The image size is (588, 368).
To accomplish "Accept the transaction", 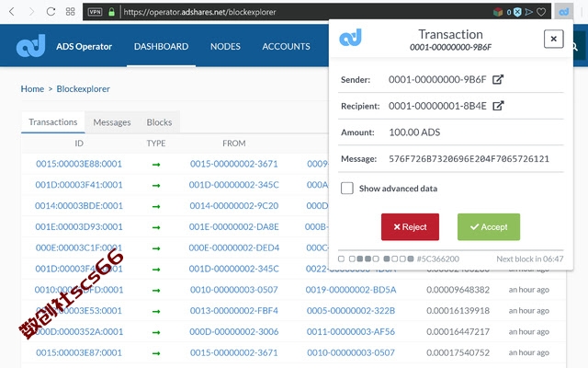I will click(x=489, y=227).
